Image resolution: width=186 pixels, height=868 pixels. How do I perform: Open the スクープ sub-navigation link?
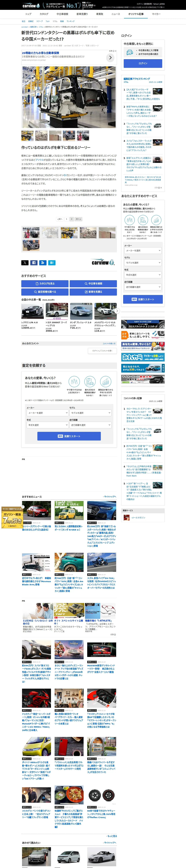[40, 21]
